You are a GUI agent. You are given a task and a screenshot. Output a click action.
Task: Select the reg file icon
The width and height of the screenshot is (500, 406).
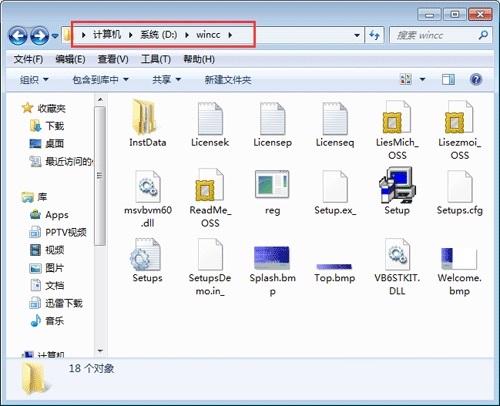pos(272,184)
